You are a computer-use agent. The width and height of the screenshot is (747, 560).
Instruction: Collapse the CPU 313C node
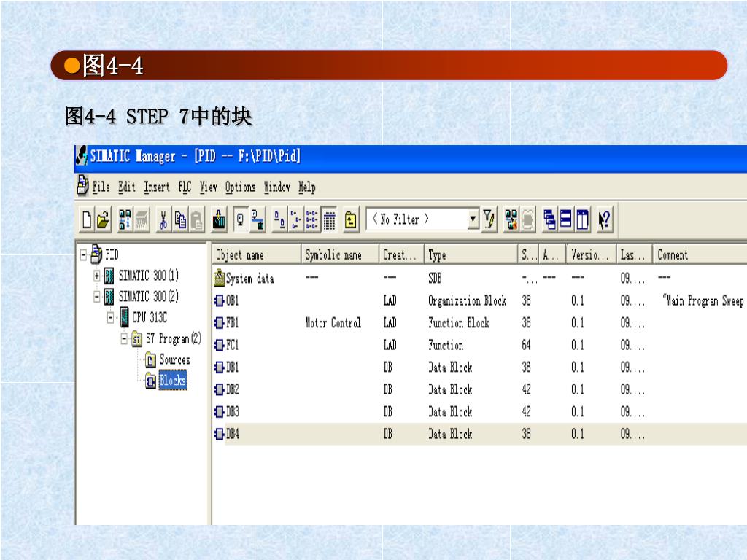click(x=111, y=318)
